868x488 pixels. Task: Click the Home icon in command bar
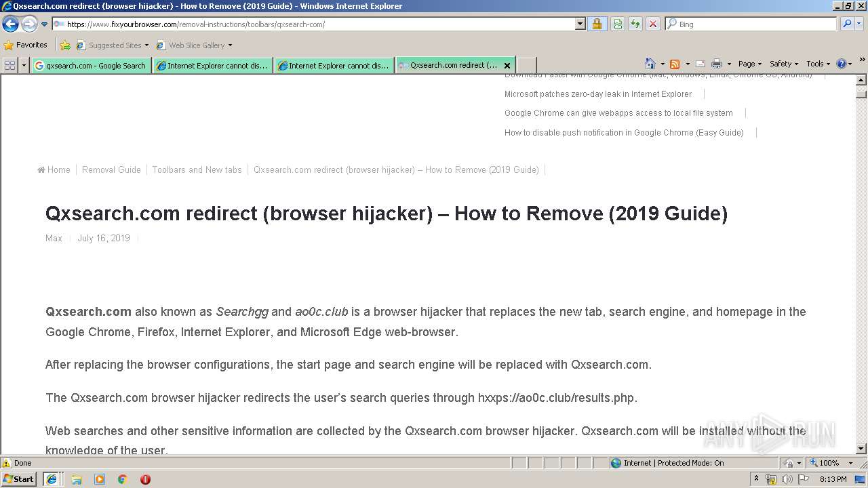tap(650, 64)
